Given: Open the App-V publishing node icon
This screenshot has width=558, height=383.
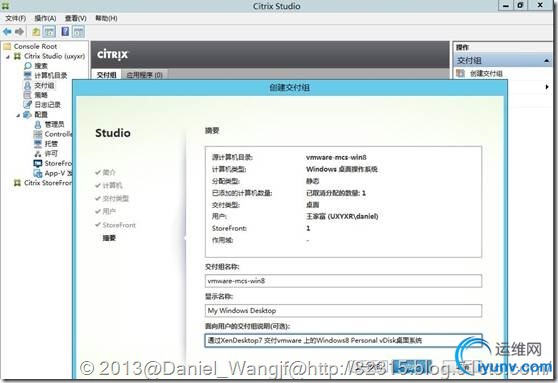Looking at the screenshot, I should coord(38,173).
